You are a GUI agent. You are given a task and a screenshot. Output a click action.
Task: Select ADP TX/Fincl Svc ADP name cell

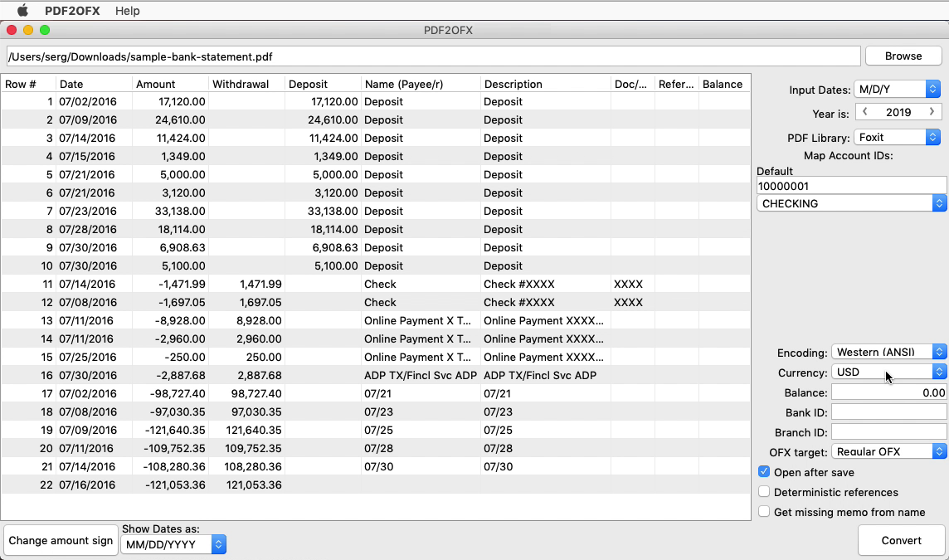[x=421, y=375]
